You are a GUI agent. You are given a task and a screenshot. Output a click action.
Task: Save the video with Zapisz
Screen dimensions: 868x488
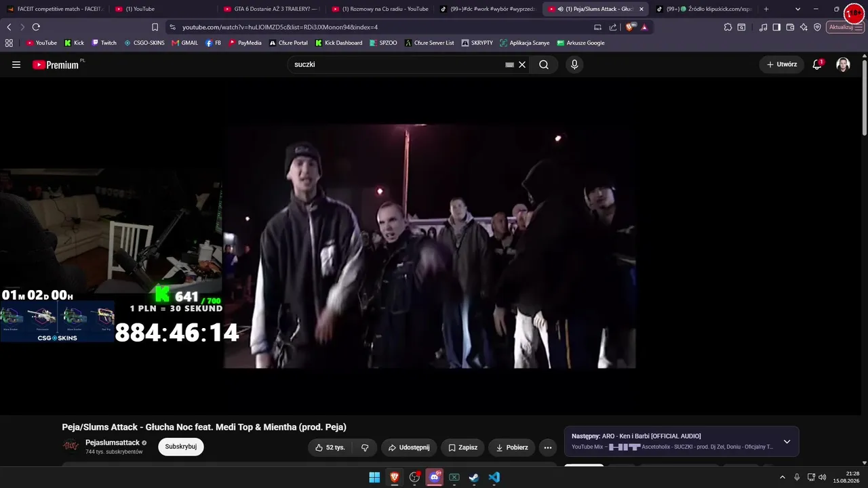[x=463, y=447]
